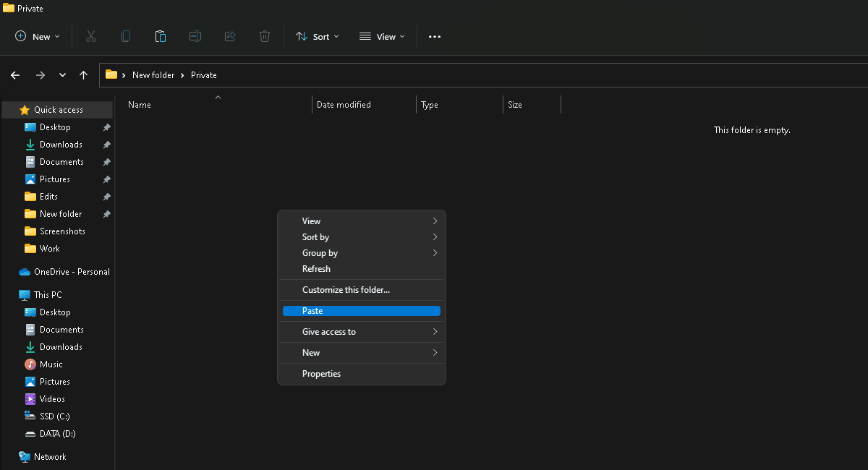Expand the View dropdown in toolbar
This screenshot has width=868, height=470.
(382, 36)
